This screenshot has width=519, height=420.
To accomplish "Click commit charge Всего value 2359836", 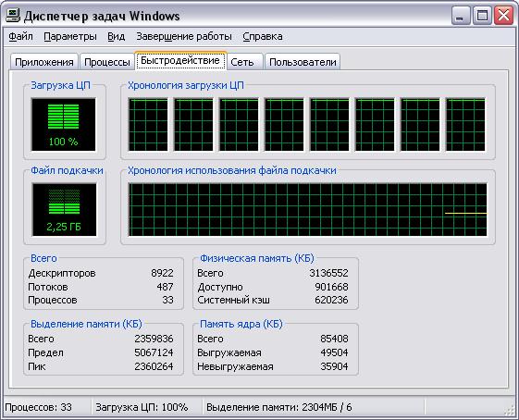I will 154,339.
